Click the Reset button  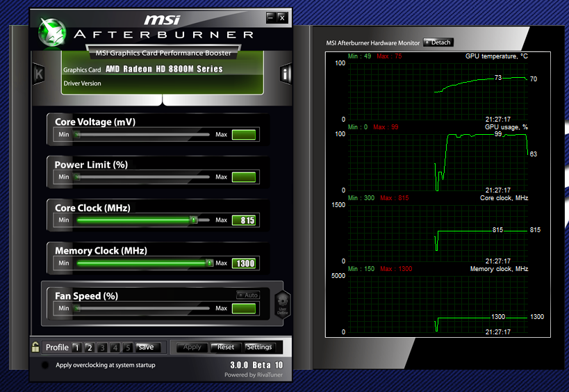click(225, 348)
